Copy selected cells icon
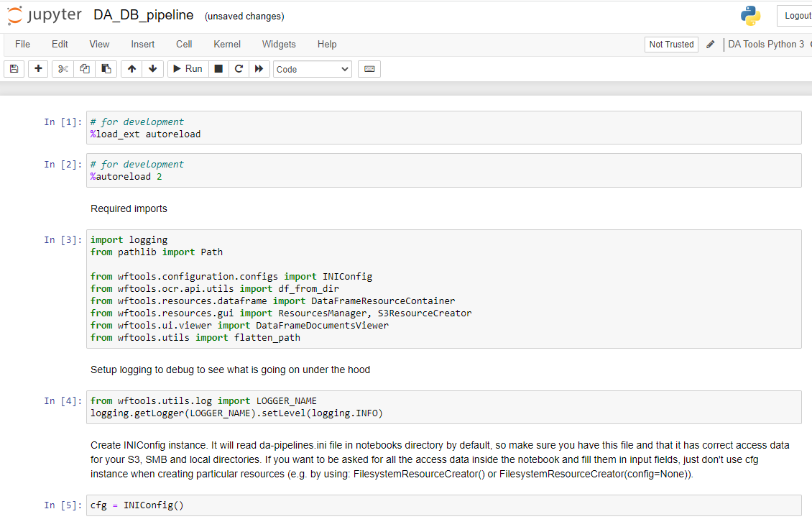 tap(84, 69)
